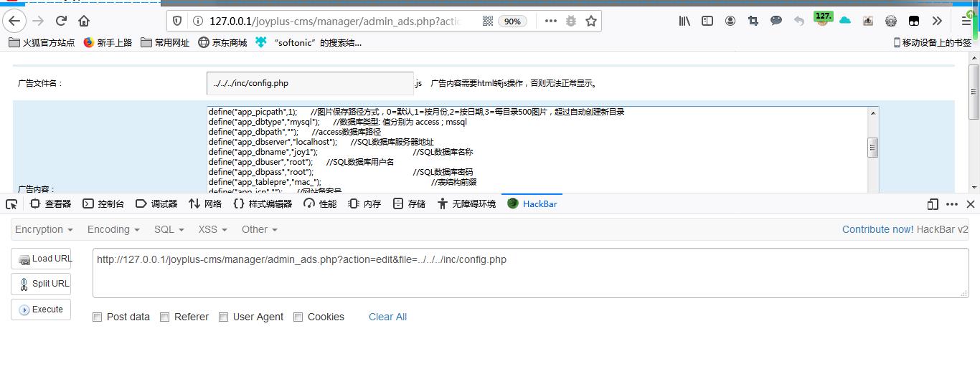Open the tracking protection shield icon
980x374 pixels.
[x=178, y=21]
